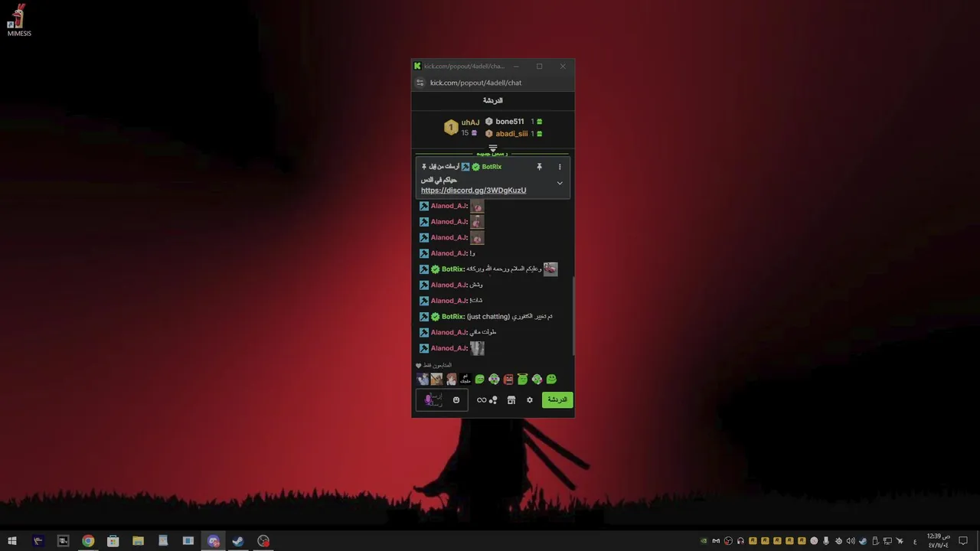This screenshot has width=980, height=551.
Task: Open the notification center in the taskbar
Action: 964,541
